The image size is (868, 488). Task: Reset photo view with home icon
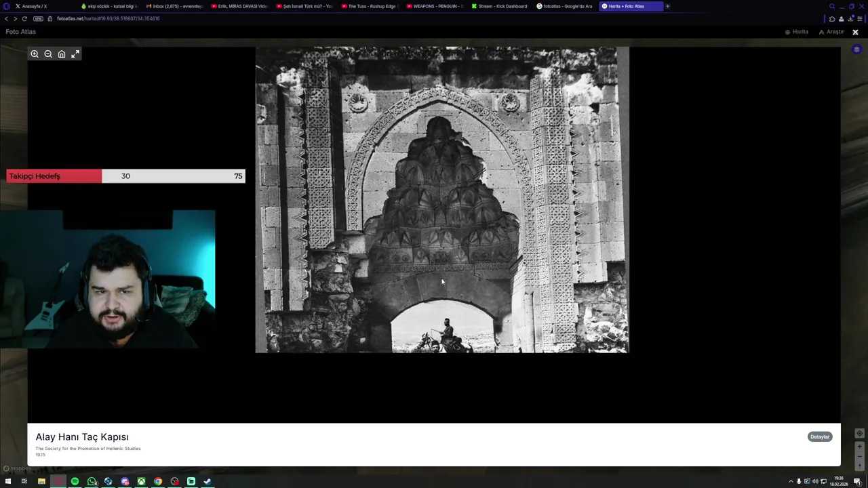(x=62, y=54)
